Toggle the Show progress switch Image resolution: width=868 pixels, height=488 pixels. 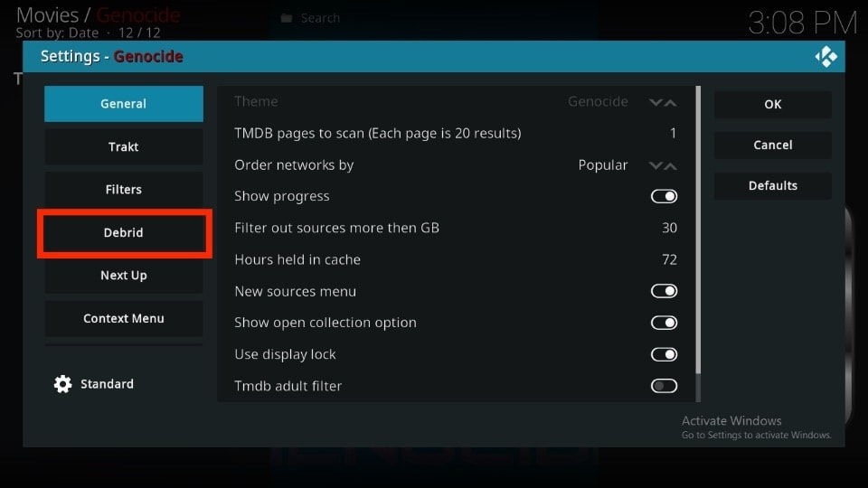point(664,196)
